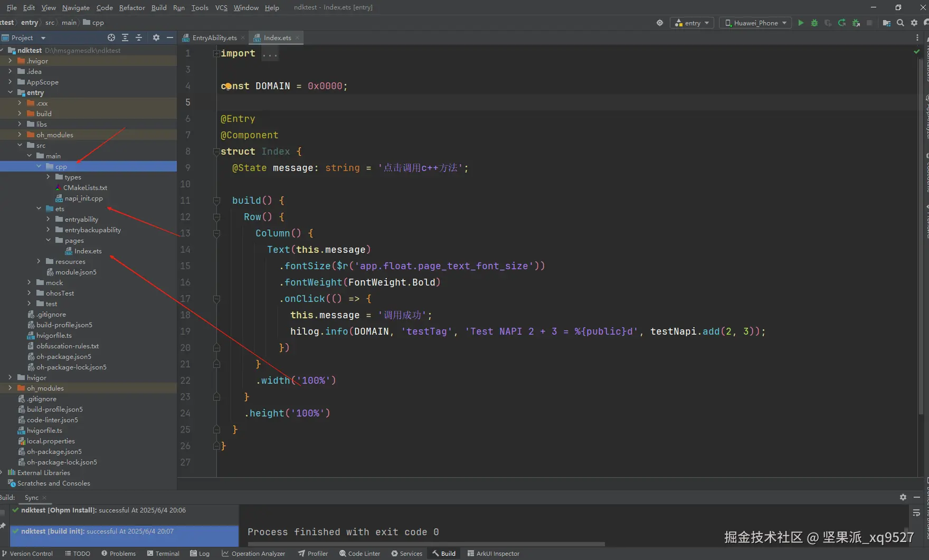Open the Profiler tool window
Image resolution: width=929 pixels, height=560 pixels.
coord(313,554)
